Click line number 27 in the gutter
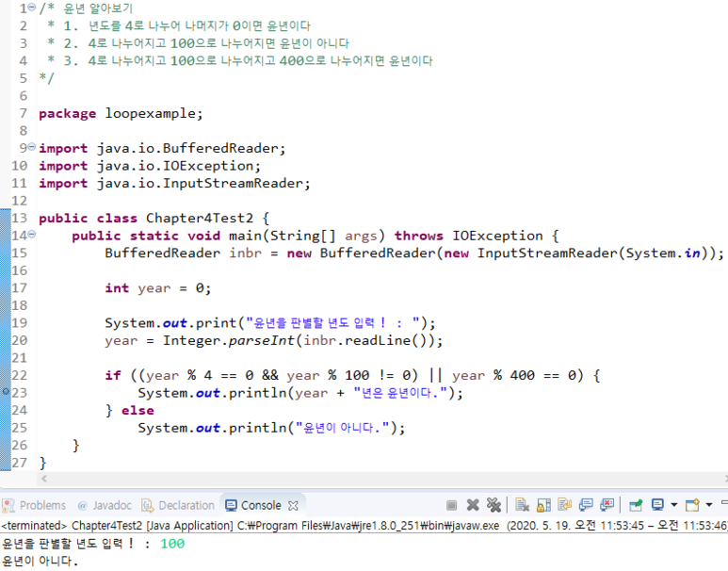Screen dimensions: 728x571 pyautogui.click(x=19, y=463)
